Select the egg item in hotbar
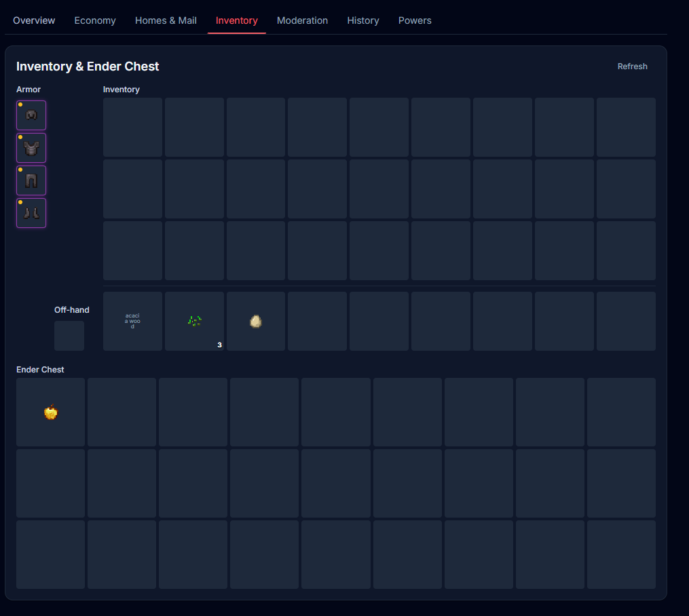Image resolution: width=689 pixels, height=616 pixels. pyautogui.click(x=256, y=321)
